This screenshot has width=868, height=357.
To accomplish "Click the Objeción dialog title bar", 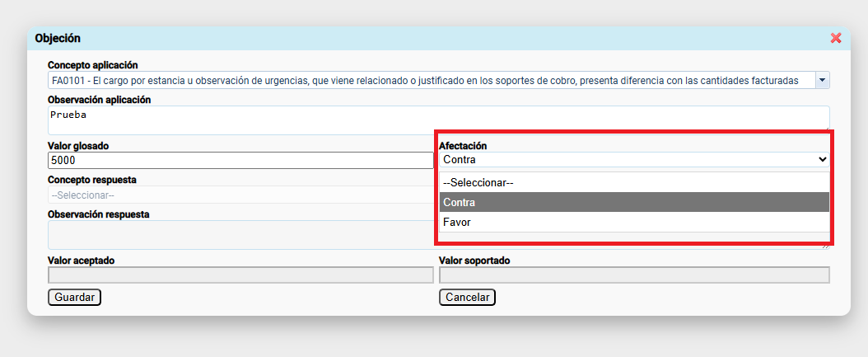I will tap(412, 38).
